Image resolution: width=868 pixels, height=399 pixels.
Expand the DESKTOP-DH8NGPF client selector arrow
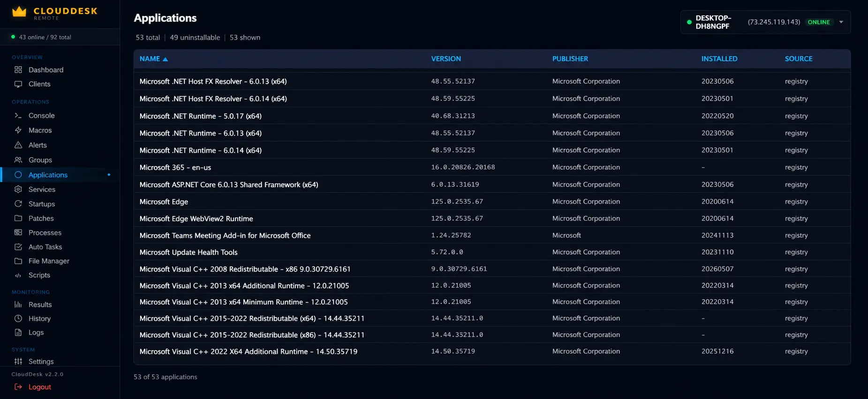pyautogui.click(x=841, y=22)
